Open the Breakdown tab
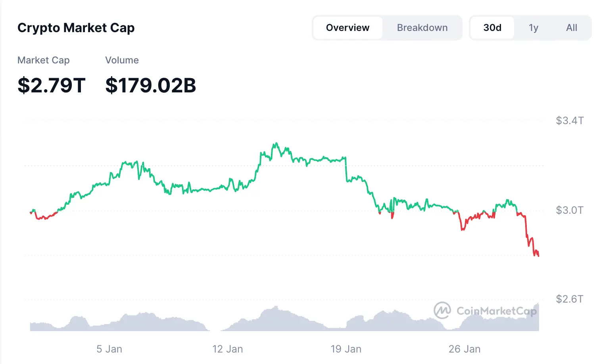The image size is (599, 364). (422, 28)
